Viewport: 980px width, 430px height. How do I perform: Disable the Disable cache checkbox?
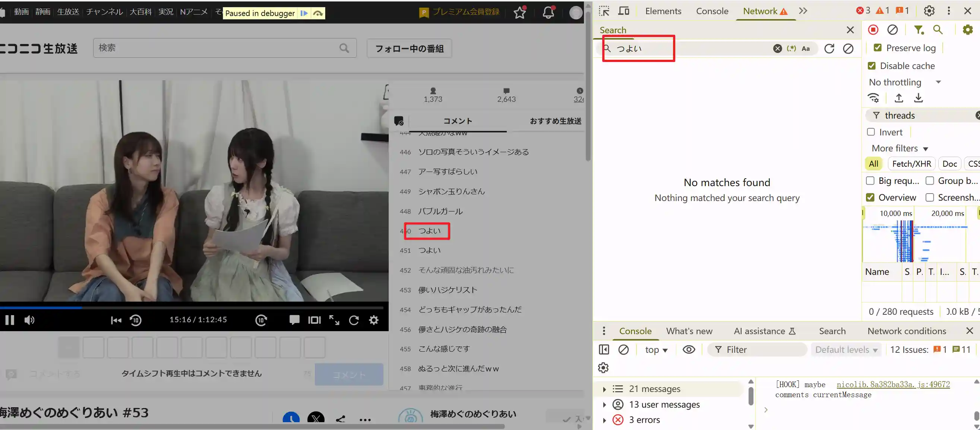(x=872, y=66)
